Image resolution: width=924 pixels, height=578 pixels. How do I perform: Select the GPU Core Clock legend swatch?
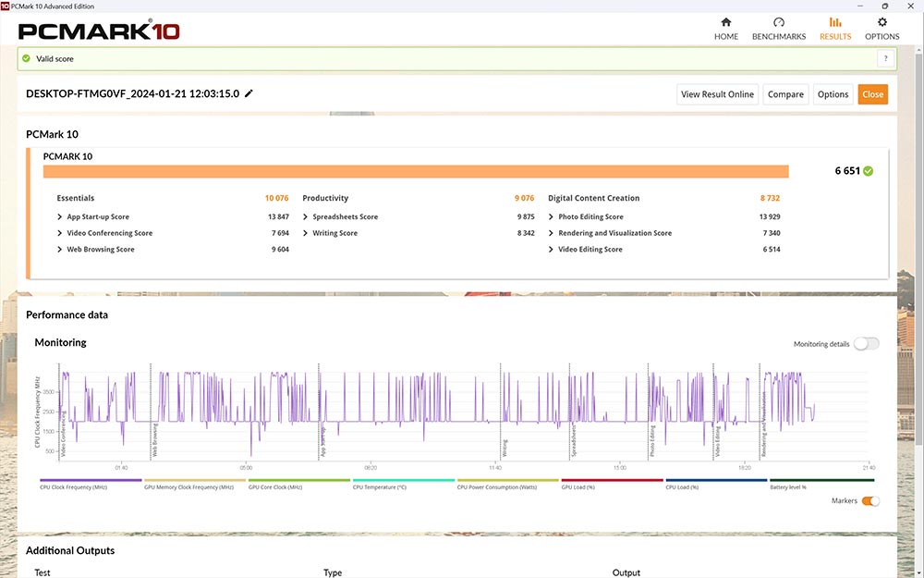(x=299, y=480)
